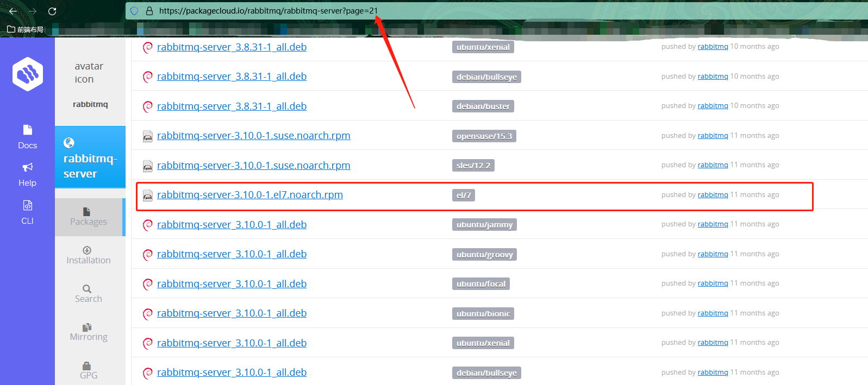Viewport: 868px width, 385px height.
Task: Open 3.8.31-1 deb for ubuntu/xenial
Action: pos(232,47)
